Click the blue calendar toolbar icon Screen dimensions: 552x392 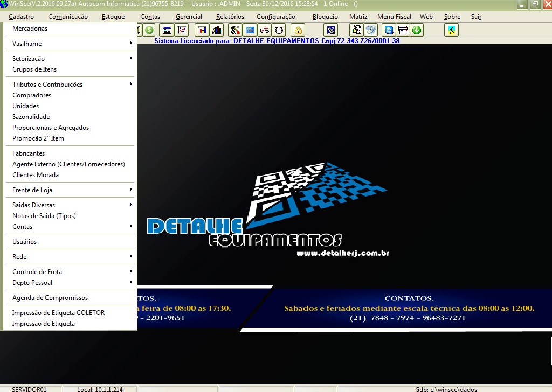tap(250, 30)
